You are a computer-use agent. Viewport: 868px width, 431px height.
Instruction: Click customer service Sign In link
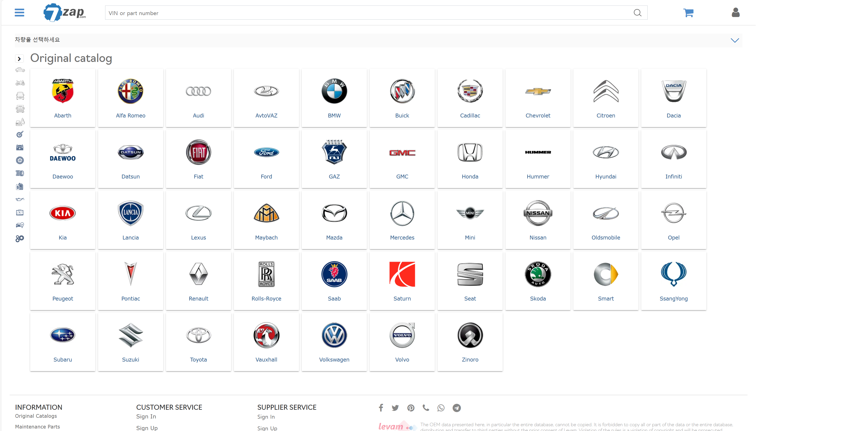pyautogui.click(x=146, y=417)
